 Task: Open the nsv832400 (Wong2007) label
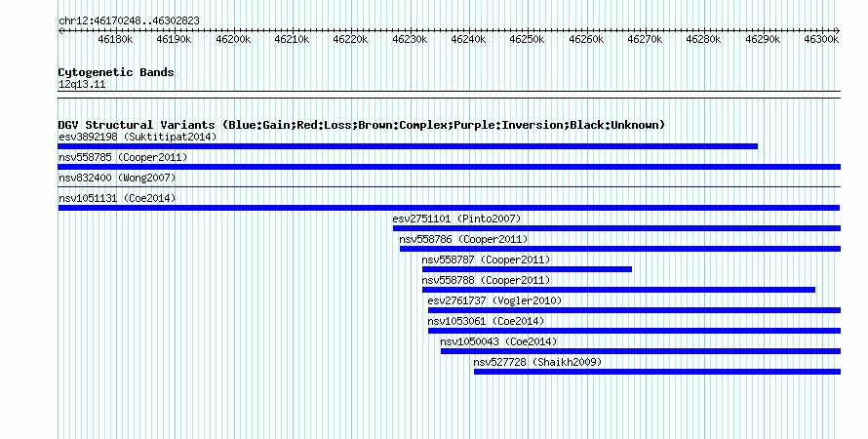[x=117, y=178]
